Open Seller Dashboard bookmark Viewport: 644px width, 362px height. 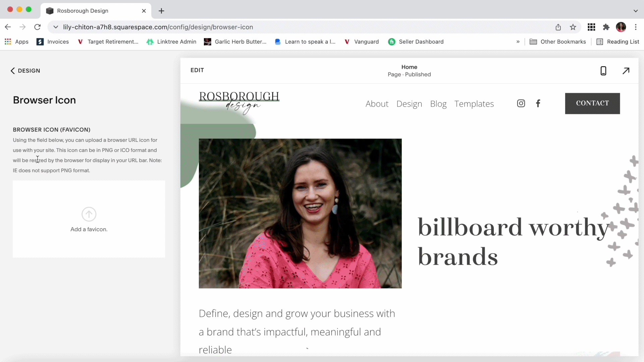[x=416, y=42]
